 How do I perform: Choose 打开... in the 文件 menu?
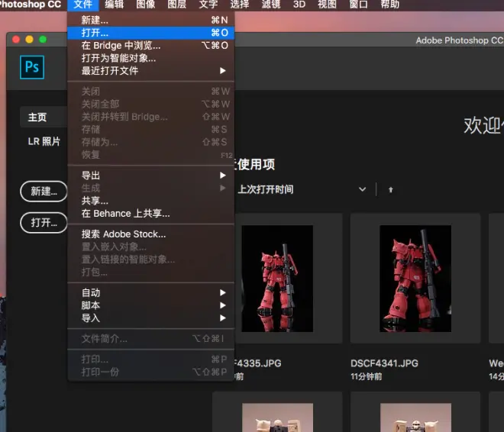[150, 33]
